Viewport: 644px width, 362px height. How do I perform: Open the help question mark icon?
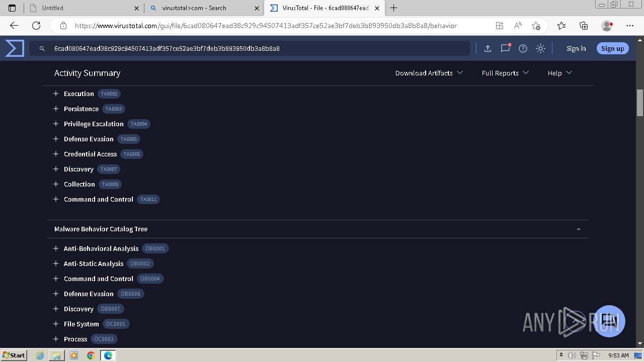click(523, 48)
